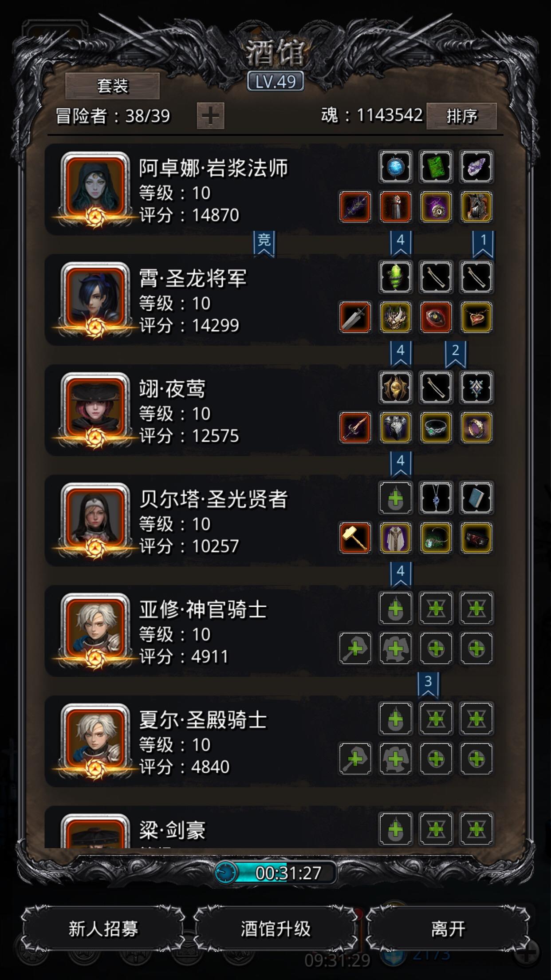Click the timer bar showing 00:31:27
Screen dimensions: 551x980
(x=275, y=873)
